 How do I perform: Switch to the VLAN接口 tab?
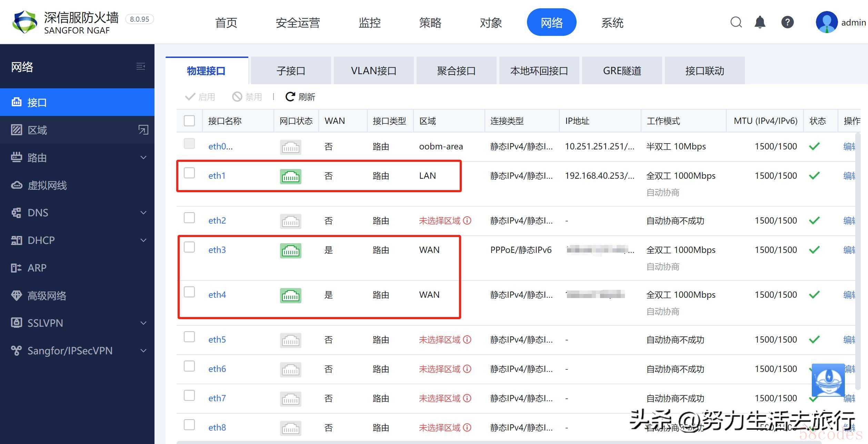[x=373, y=71]
